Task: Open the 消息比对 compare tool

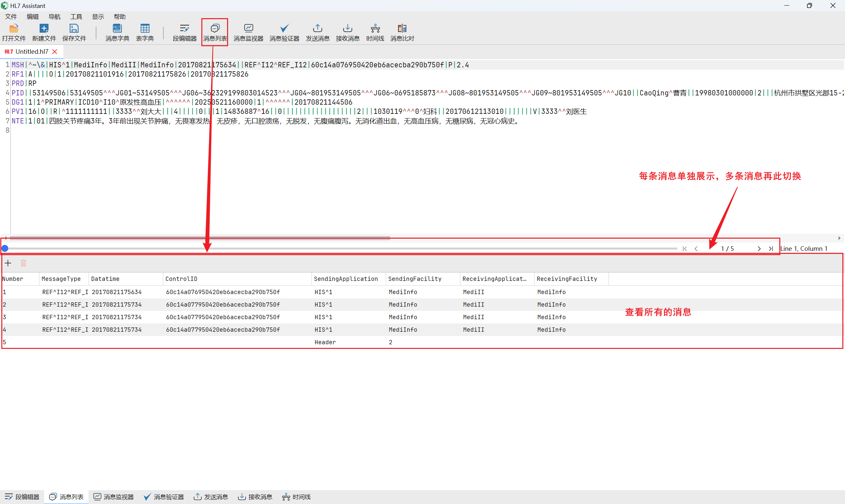Action: (x=402, y=33)
